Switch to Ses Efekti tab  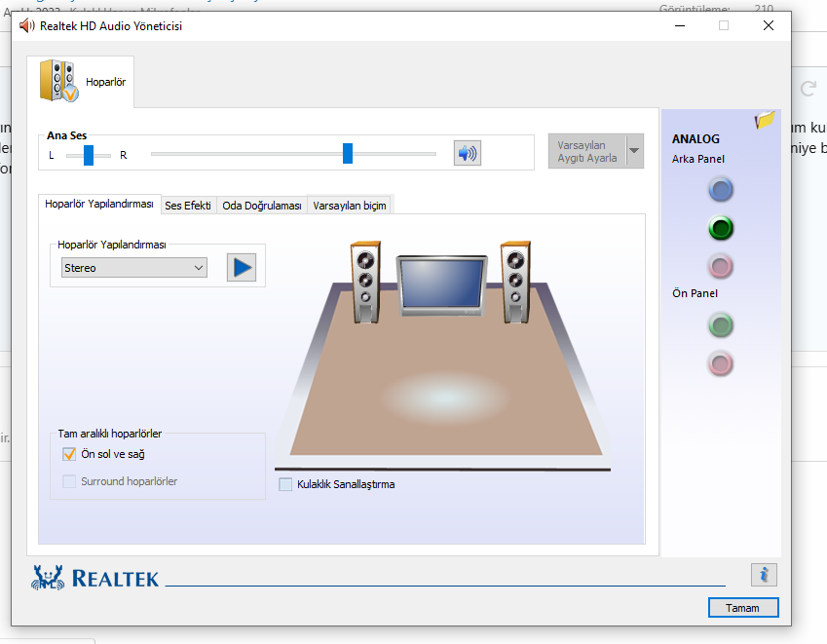tap(188, 206)
